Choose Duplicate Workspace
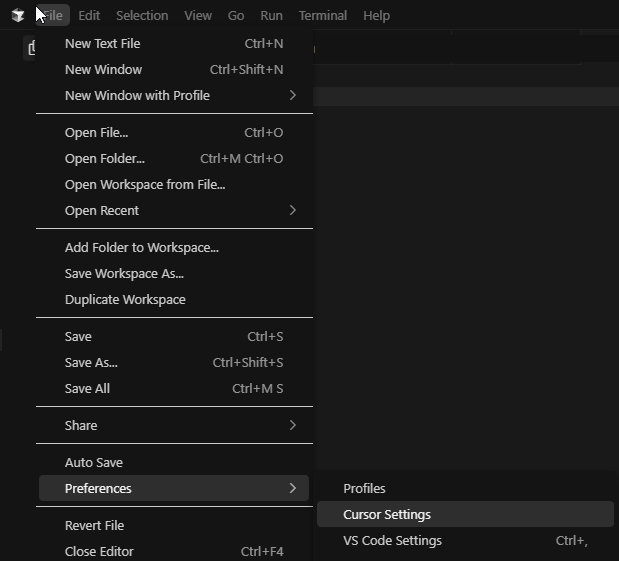Viewport: 619px width, 561px height. click(x=125, y=300)
